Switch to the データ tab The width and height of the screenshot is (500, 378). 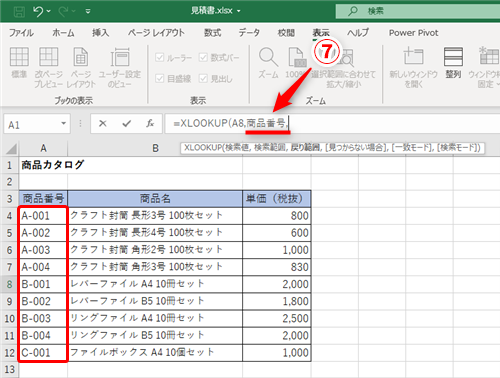point(249,33)
